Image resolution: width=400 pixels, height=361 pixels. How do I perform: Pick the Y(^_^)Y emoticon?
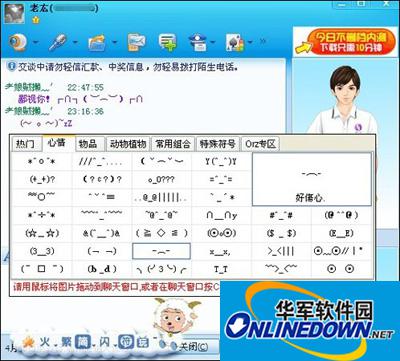pyautogui.click(x=221, y=162)
